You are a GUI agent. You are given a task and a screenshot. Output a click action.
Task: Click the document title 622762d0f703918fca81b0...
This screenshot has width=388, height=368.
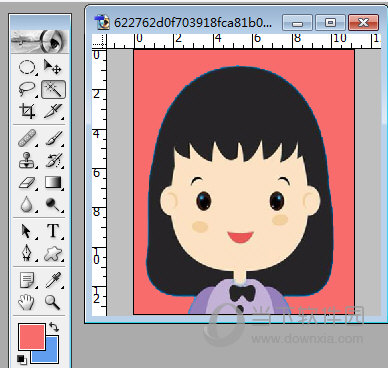tap(193, 23)
